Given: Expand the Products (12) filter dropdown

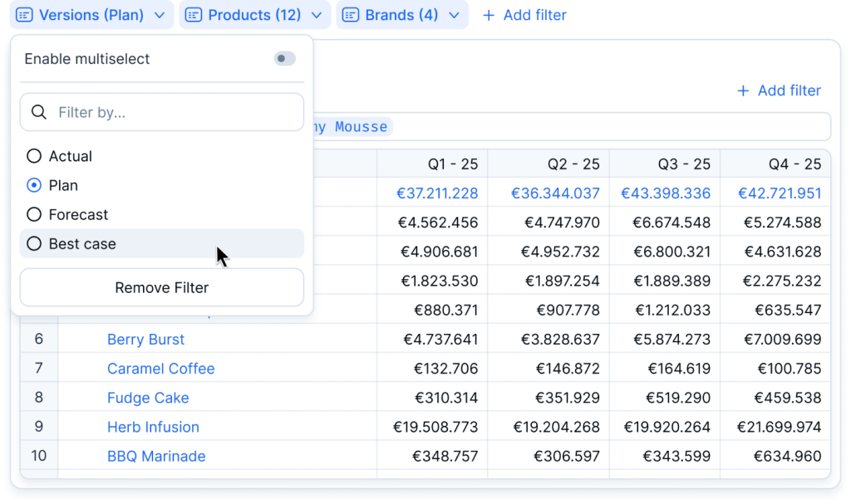Looking at the screenshot, I should tap(316, 15).
